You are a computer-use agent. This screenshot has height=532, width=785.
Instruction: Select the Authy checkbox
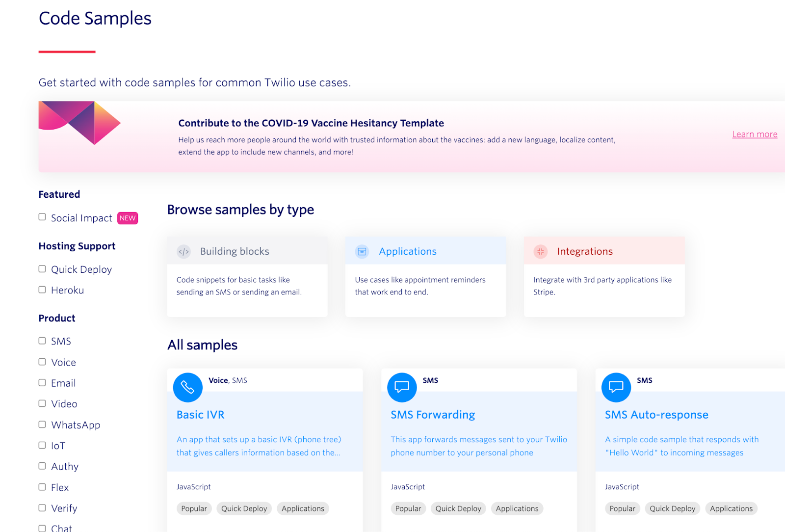(42, 466)
